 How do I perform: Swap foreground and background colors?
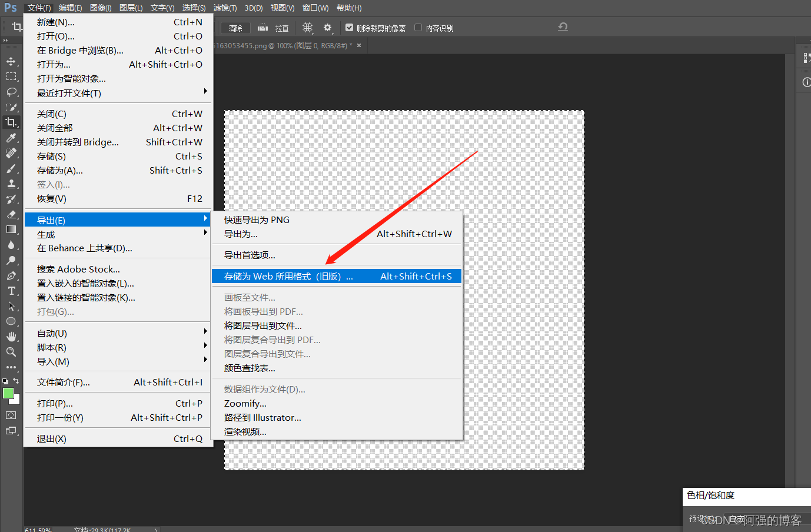16,381
